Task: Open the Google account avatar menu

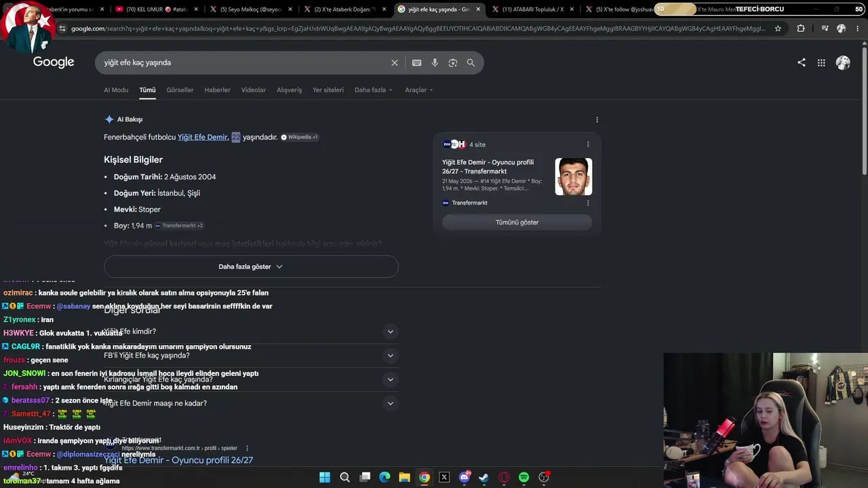Action: tap(843, 62)
